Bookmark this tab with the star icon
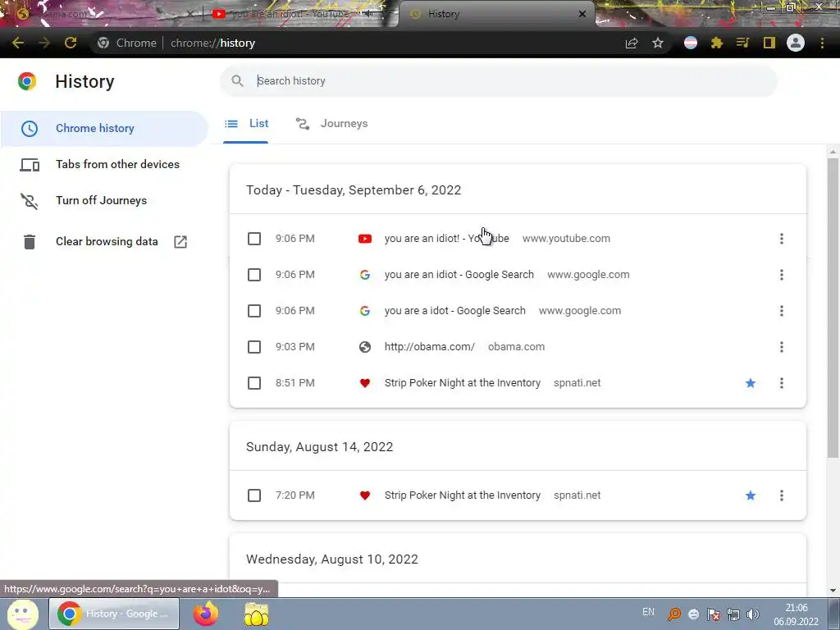 [x=658, y=43]
